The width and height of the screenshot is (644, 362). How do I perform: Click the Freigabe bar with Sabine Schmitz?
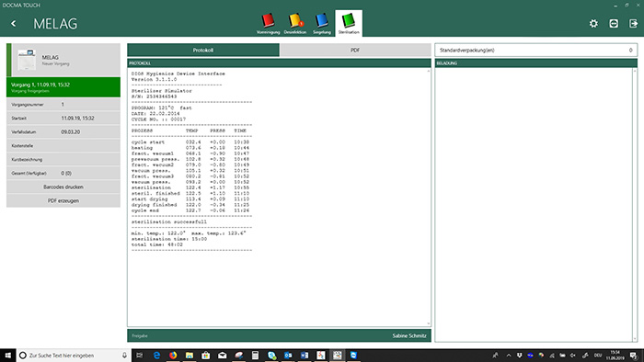[x=280, y=335]
